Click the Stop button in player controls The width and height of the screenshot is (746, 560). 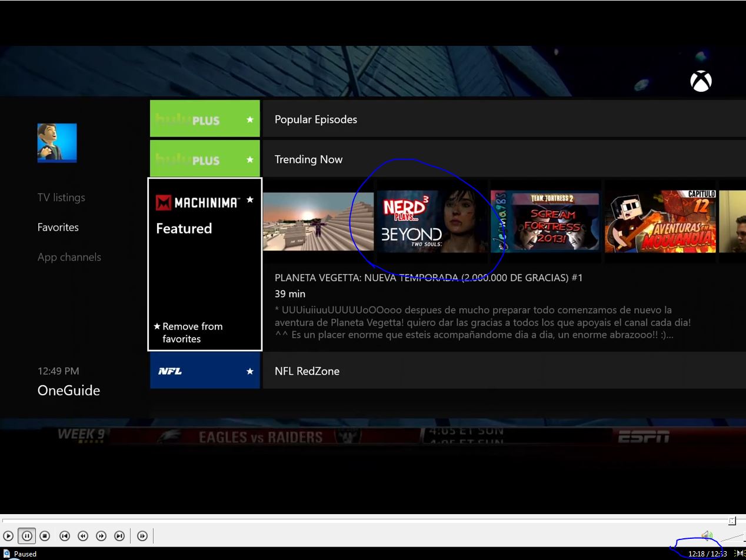[45, 536]
